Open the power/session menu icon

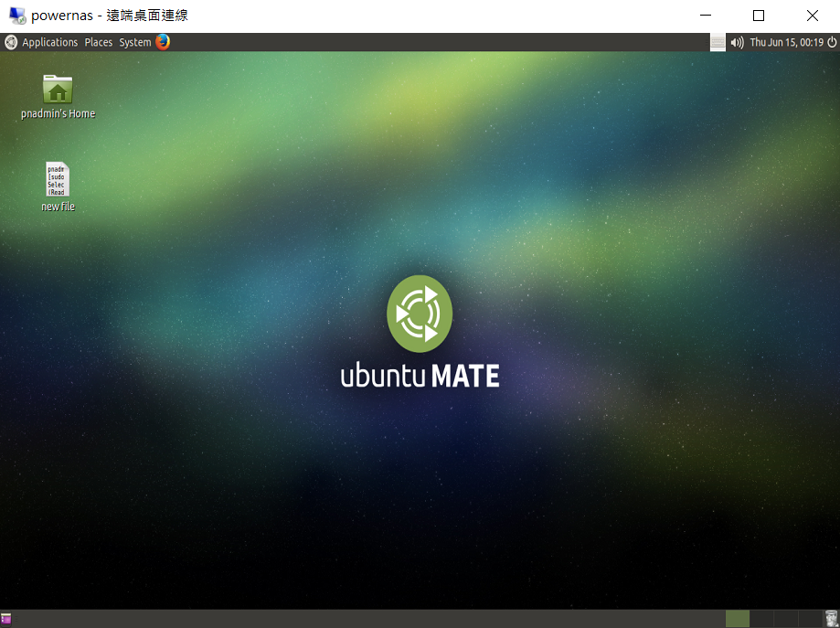click(832, 42)
